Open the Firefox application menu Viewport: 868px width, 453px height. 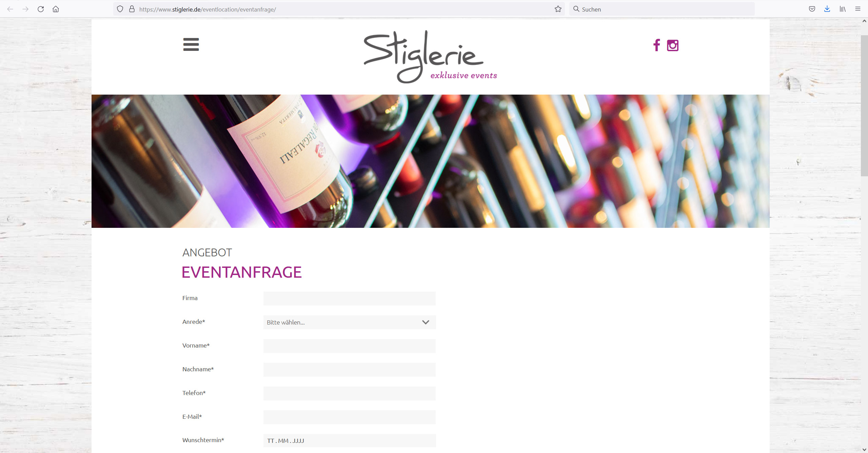858,9
